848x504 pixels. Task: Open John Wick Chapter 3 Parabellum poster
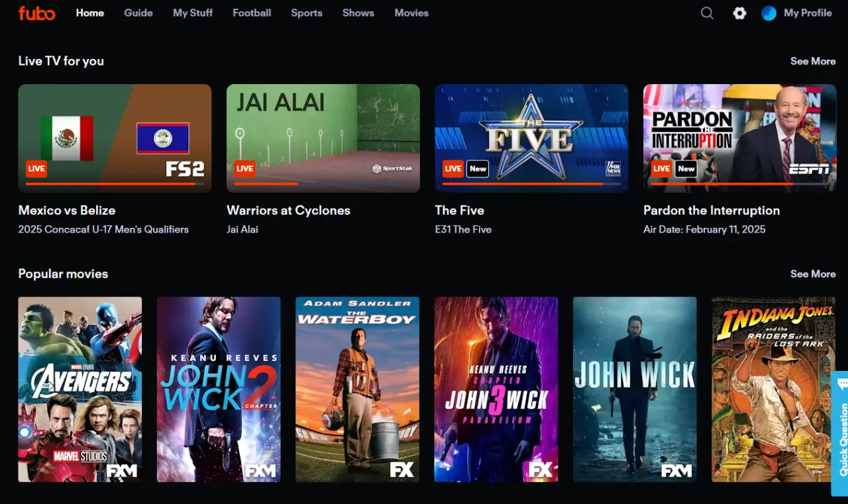tap(496, 389)
